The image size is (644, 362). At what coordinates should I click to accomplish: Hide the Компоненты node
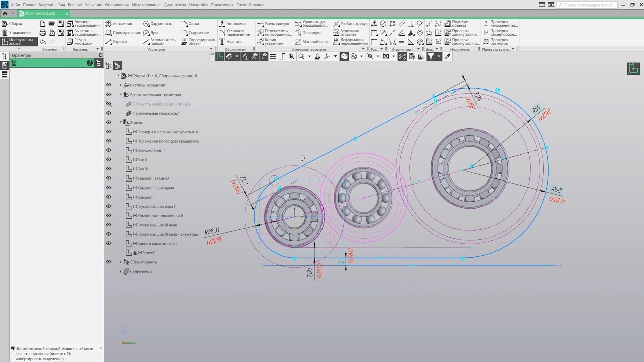click(108, 262)
